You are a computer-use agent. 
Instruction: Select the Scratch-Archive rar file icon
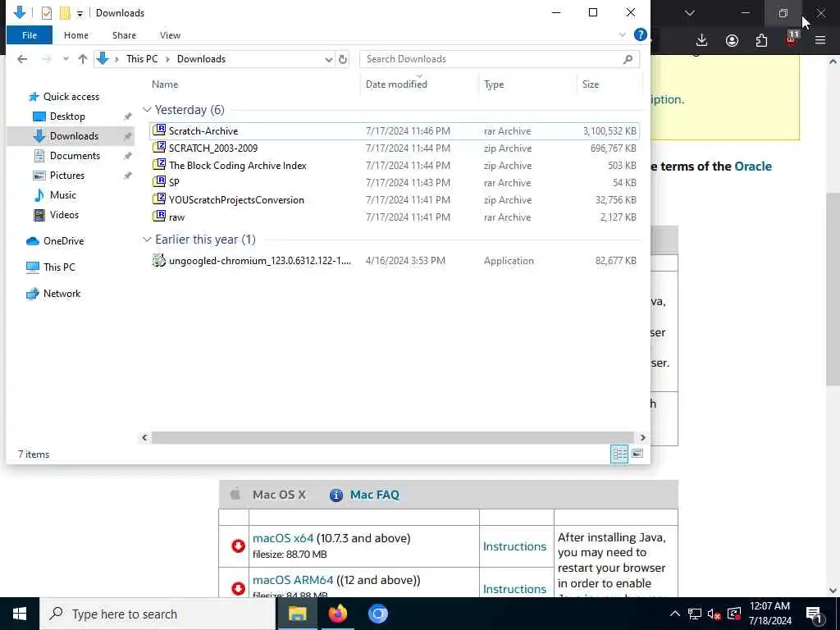coord(159,130)
